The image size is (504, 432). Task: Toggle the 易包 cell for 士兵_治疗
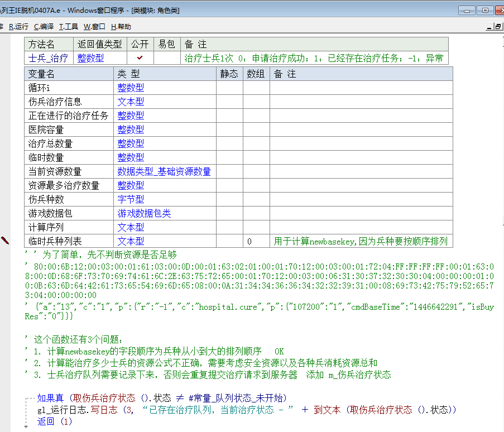[166, 57]
